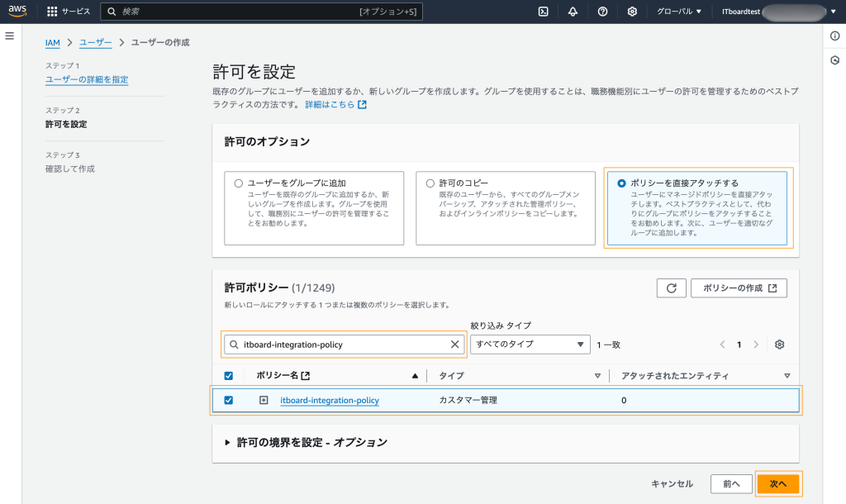Open the AWS services menu
846x504 pixels.
(x=69, y=12)
